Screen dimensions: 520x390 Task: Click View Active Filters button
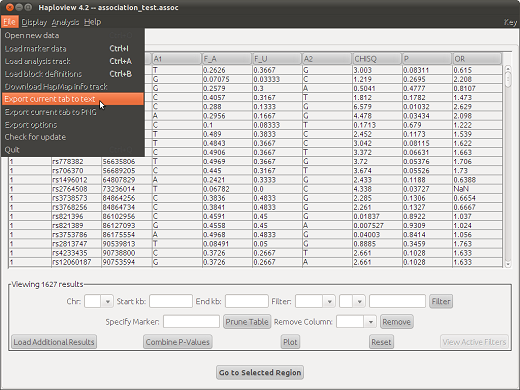[474, 342]
